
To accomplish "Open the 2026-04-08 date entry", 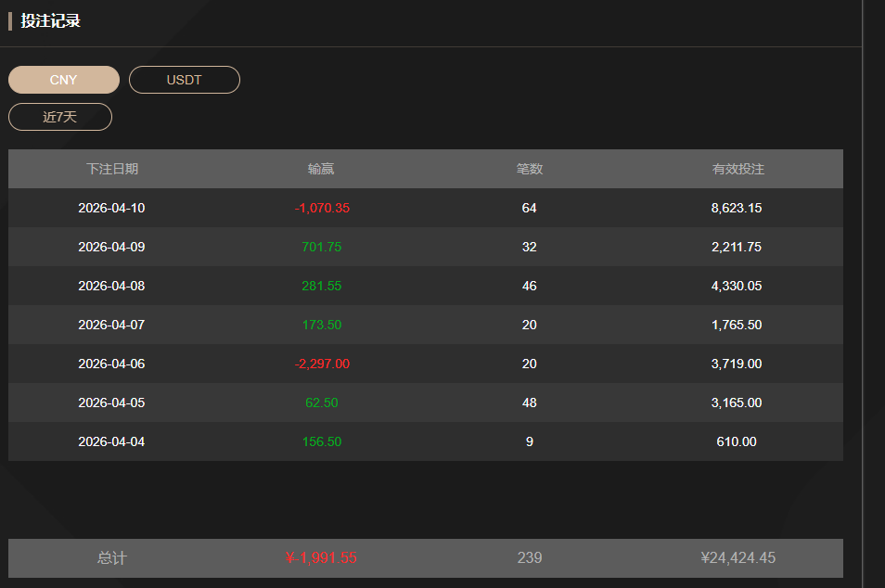I will click(x=111, y=286).
